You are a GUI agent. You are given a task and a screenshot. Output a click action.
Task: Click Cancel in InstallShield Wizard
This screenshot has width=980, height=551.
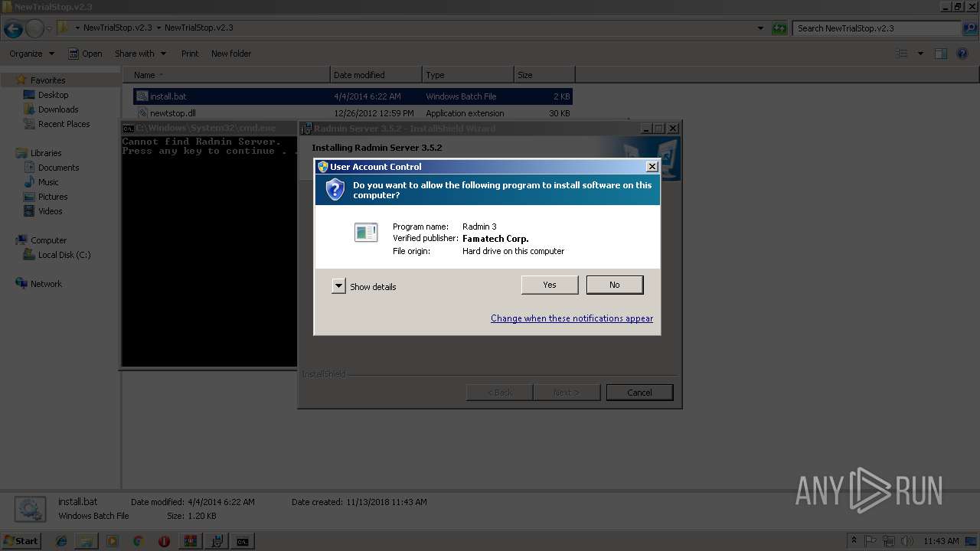(x=639, y=393)
